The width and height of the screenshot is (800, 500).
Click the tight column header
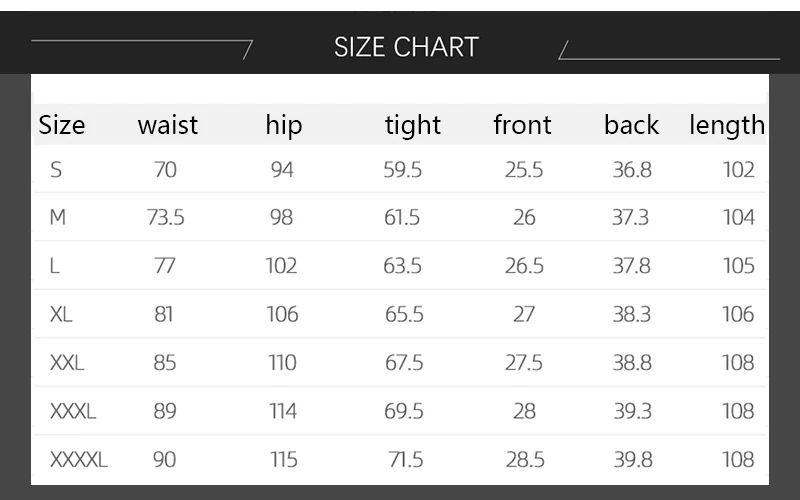413,126
